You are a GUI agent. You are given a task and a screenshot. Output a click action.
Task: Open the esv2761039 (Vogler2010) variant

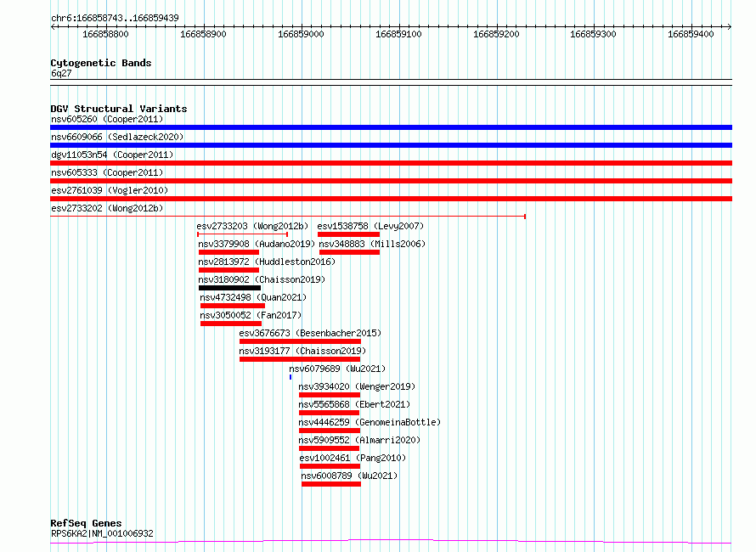coord(110,190)
